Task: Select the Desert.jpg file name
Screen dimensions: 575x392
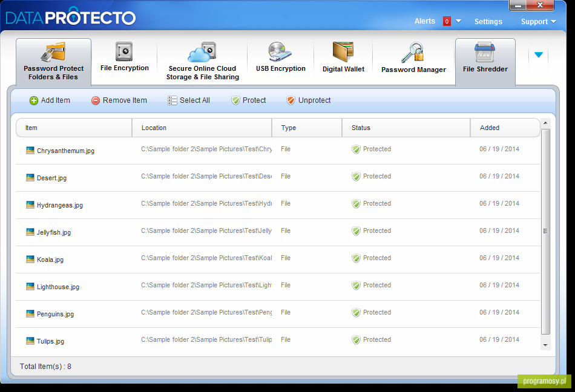Action: (51, 178)
